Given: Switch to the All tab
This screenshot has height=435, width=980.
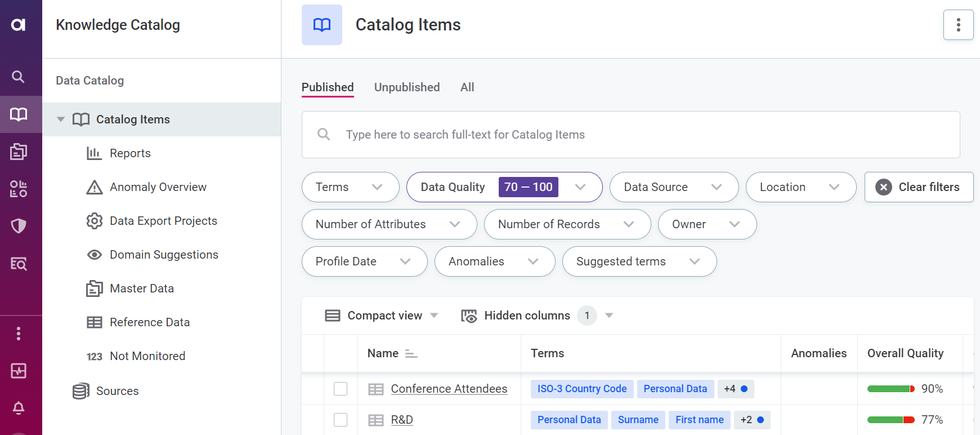Looking at the screenshot, I should click(x=467, y=87).
